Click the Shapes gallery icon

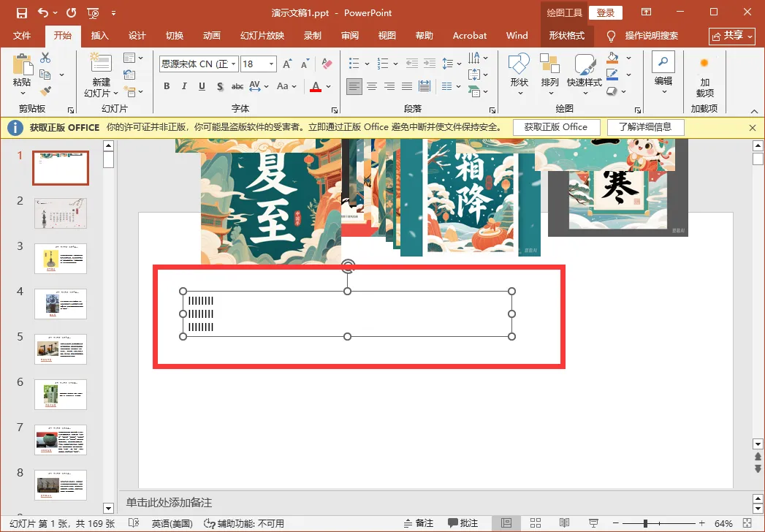(519, 64)
